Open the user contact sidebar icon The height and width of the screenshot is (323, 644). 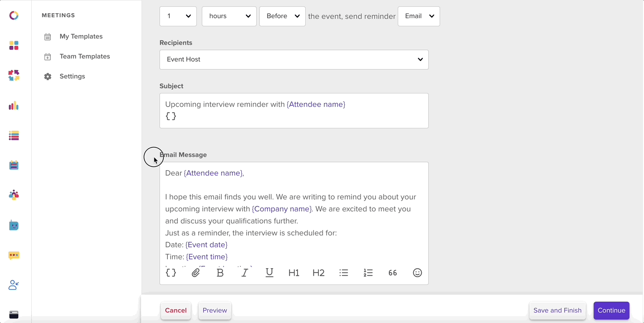click(14, 285)
